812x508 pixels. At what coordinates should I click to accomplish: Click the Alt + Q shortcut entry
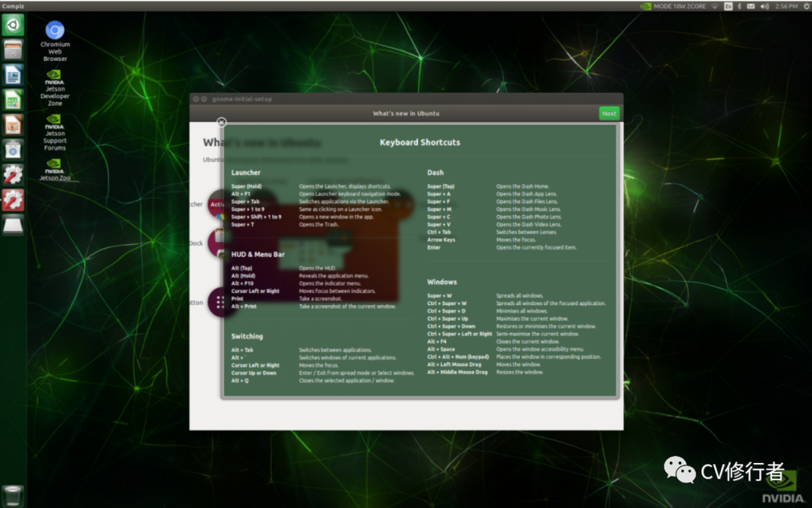pos(240,380)
